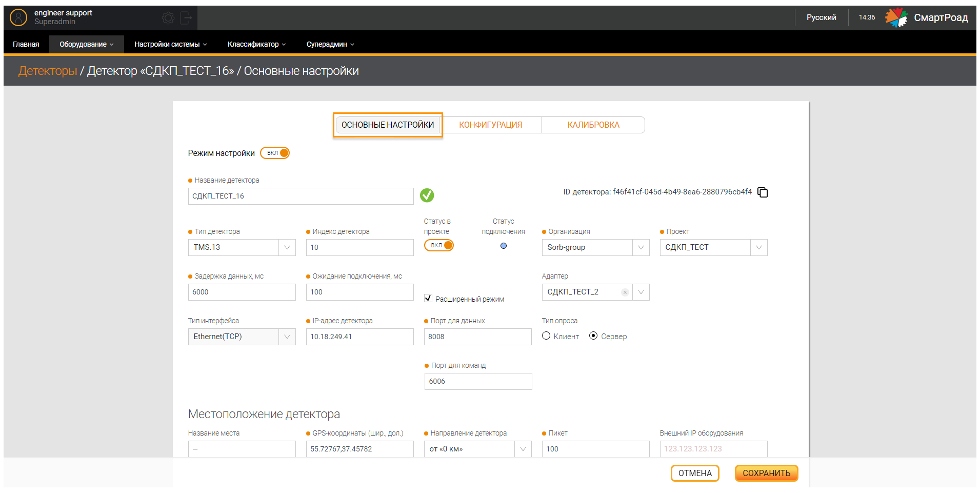
Task: Click the Задержка данных input field
Action: coord(242,292)
